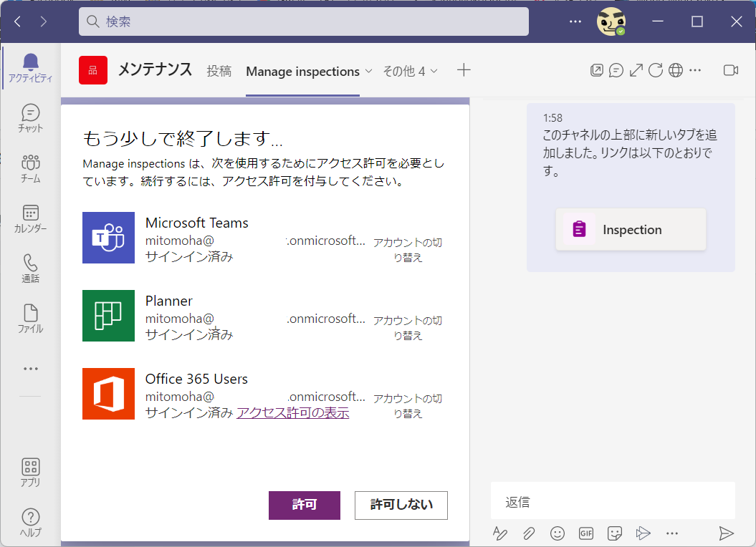756x547 pixels.
Task: Send the reply with the send arrow
Action: pos(726,533)
